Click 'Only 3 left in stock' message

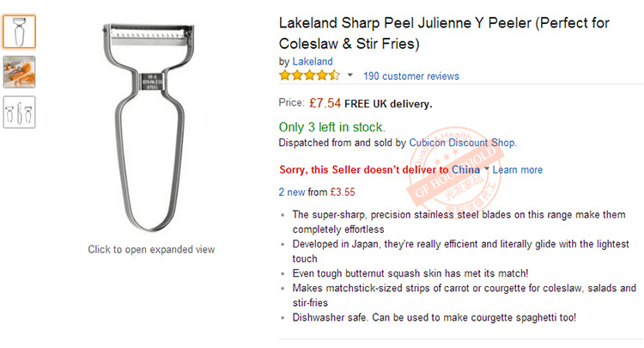[x=332, y=127]
